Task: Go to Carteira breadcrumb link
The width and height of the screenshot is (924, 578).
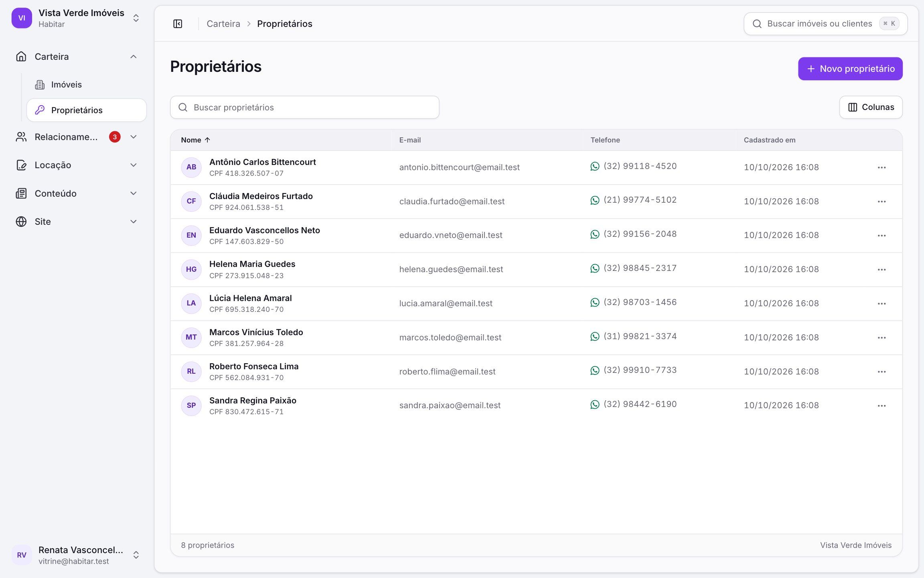Action: pos(223,24)
